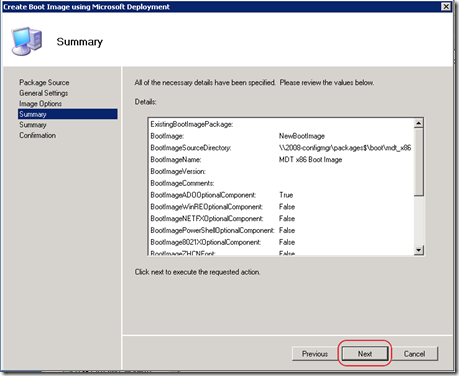
Task: Click the computer wizard icon in header
Action: tap(26, 41)
